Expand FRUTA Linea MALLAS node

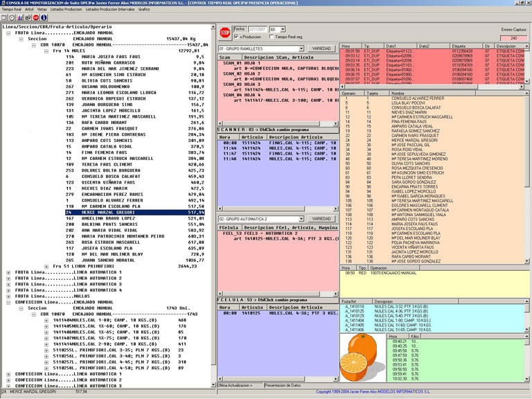[8, 296]
